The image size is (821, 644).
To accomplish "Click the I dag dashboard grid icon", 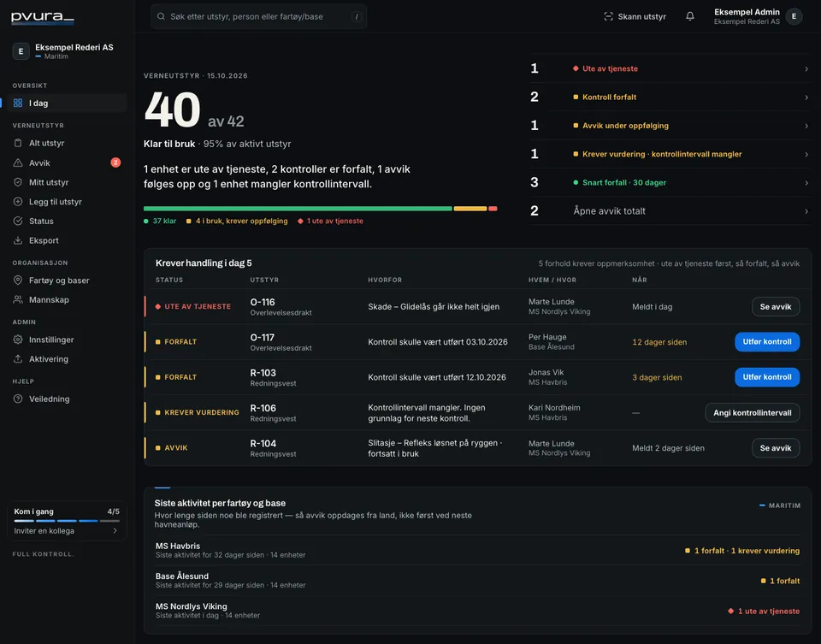I will click(18, 103).
